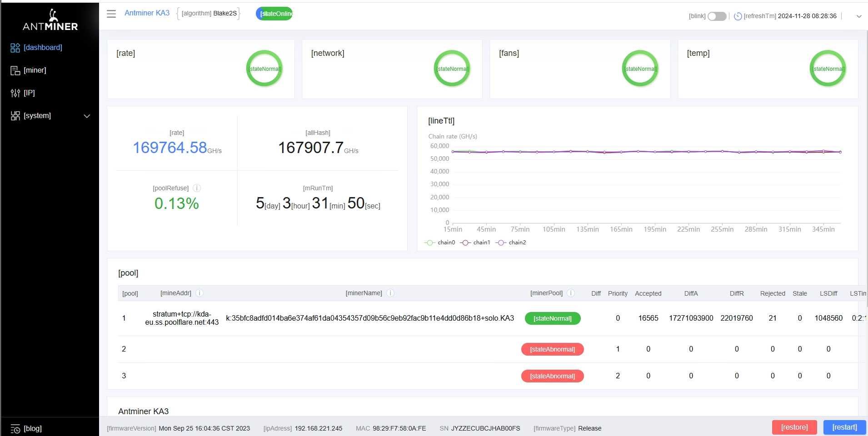868x436 pixels.
Task: Click the algorithm Blake2S label
Action: (x=209, y=14)
